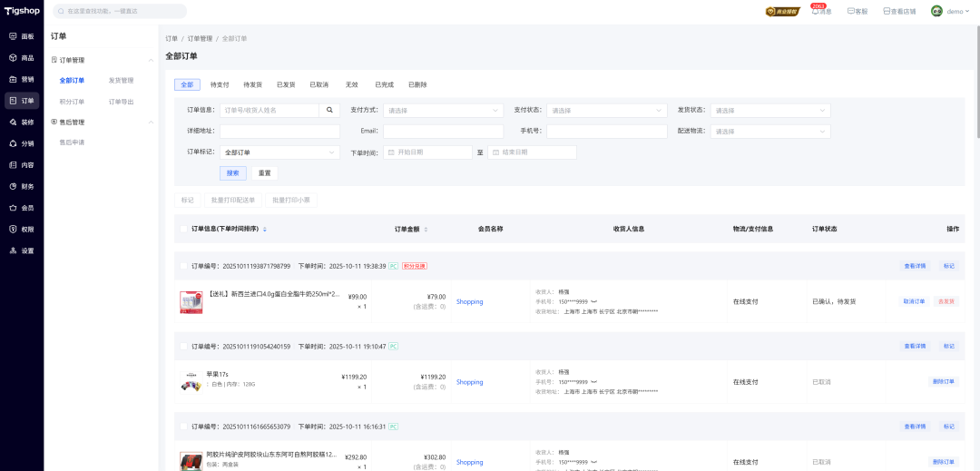
Task: Check order 20251011191054240159 checkbox
Action: coord(183,346)
